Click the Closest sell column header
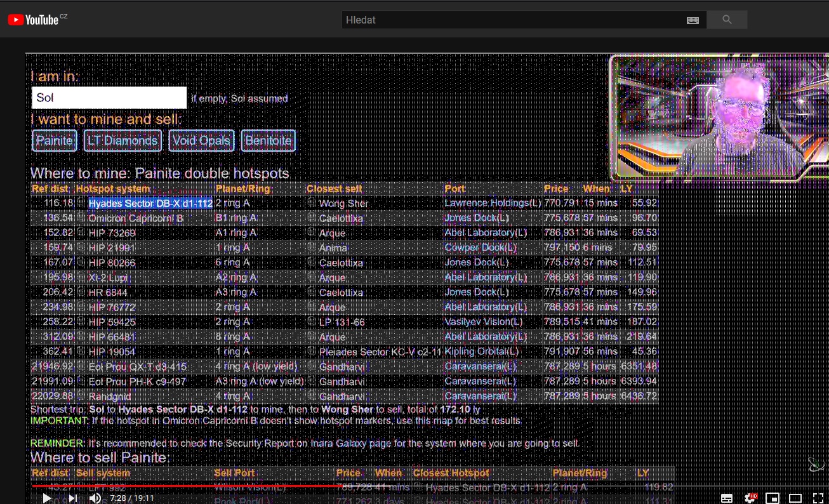 pyautogui.click(x=335, y=189)
